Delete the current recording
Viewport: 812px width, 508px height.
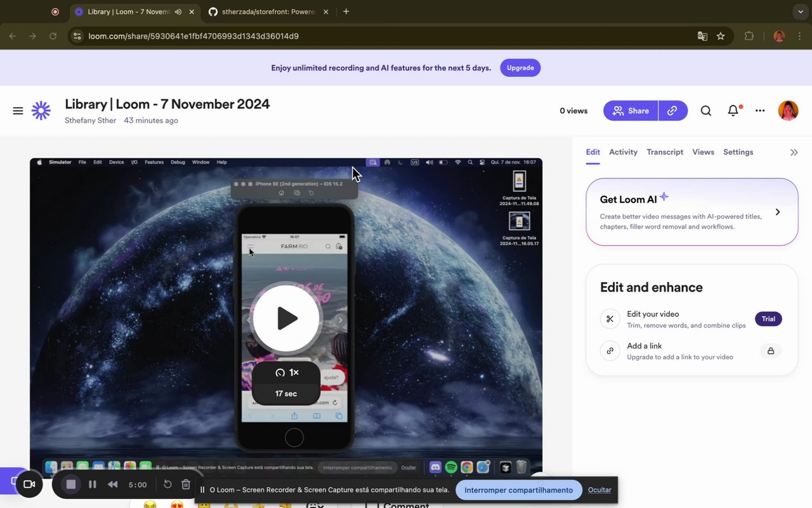pos(186,485)
